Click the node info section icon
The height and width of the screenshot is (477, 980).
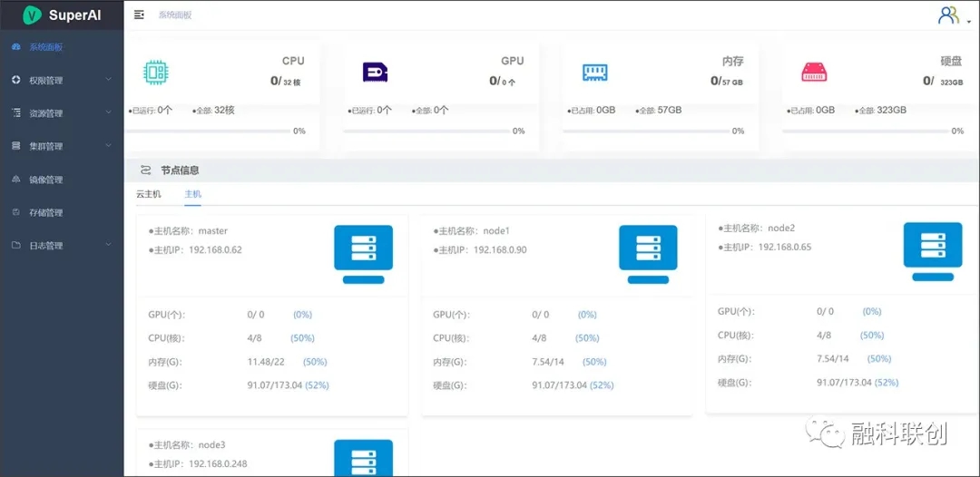click(145, 170)
